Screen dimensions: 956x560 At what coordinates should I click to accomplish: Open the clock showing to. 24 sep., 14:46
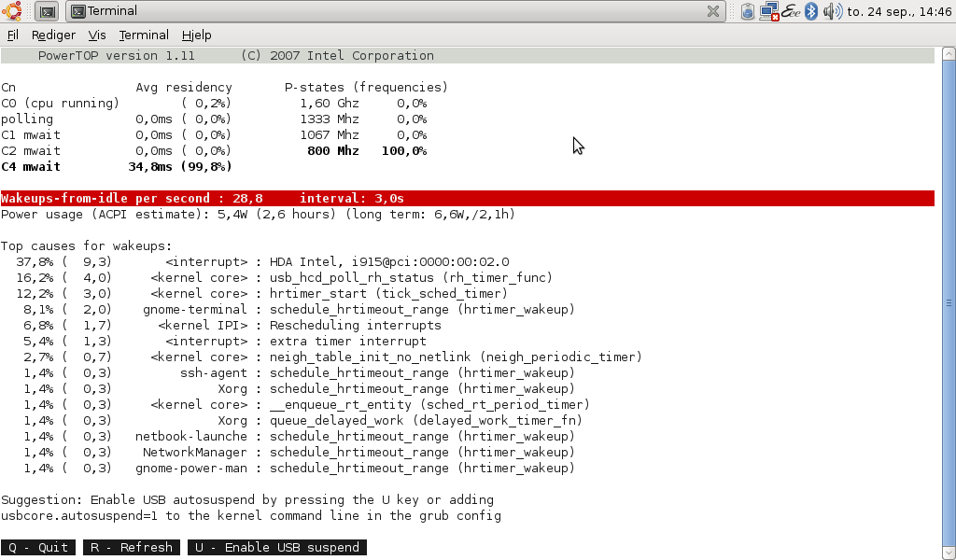[899, 11]
